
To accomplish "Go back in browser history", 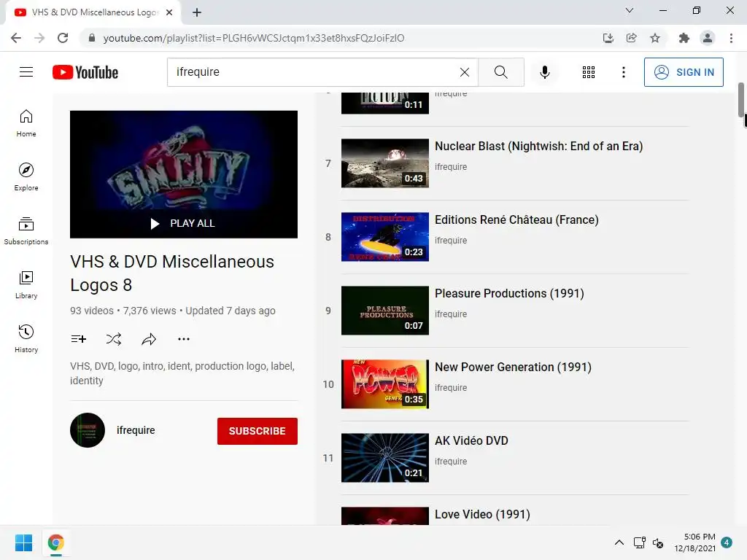I will pyautogui.click(x=16, y=38).
